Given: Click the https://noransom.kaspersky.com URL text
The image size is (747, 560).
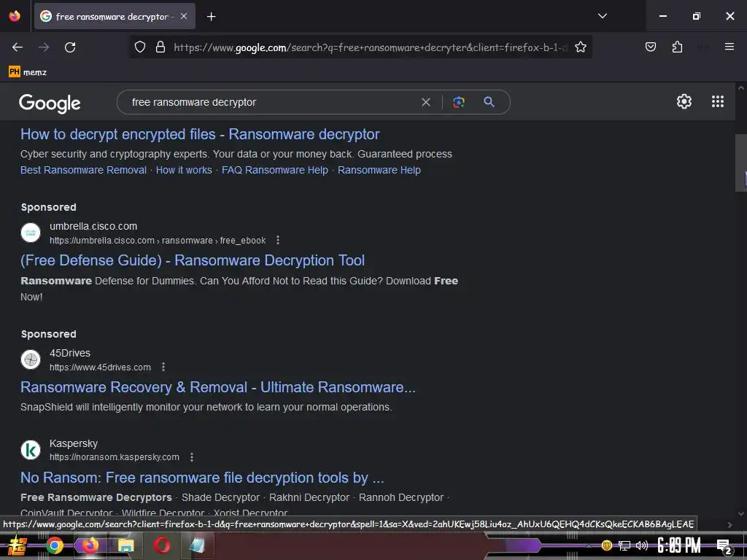Looking at the screenshot, I should (115, 457).
